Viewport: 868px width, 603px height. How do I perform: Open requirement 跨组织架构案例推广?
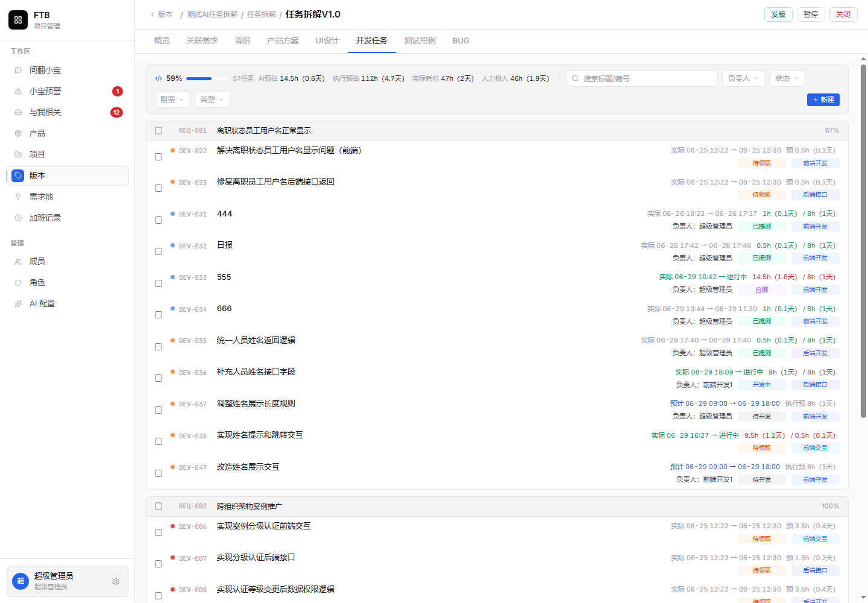(x=250, y=506)
